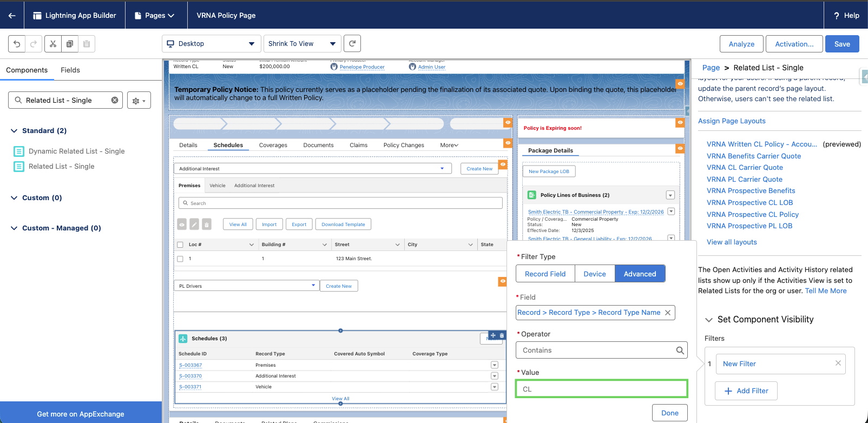Choose the Record Field filter type
The height and width of the screenshot is (423, 868).
(545, 274)
